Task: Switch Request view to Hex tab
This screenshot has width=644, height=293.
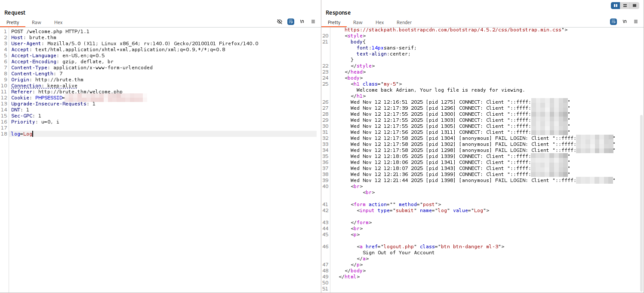Action: 58,22
